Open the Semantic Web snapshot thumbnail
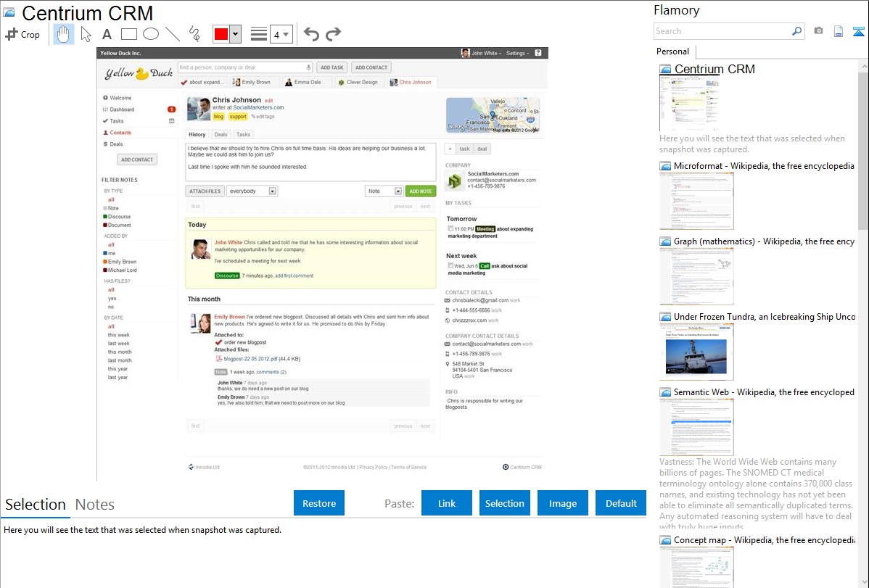869x588 pixels. tap(696, 427)
